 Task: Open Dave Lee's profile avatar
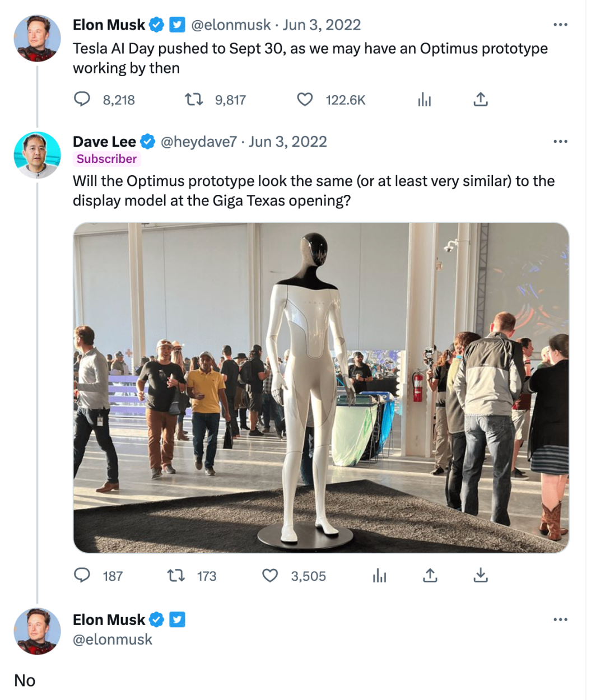[37, 155]
